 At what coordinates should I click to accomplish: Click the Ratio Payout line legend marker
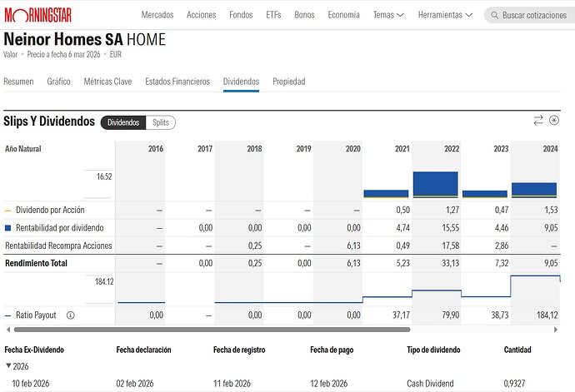[7, 315]
